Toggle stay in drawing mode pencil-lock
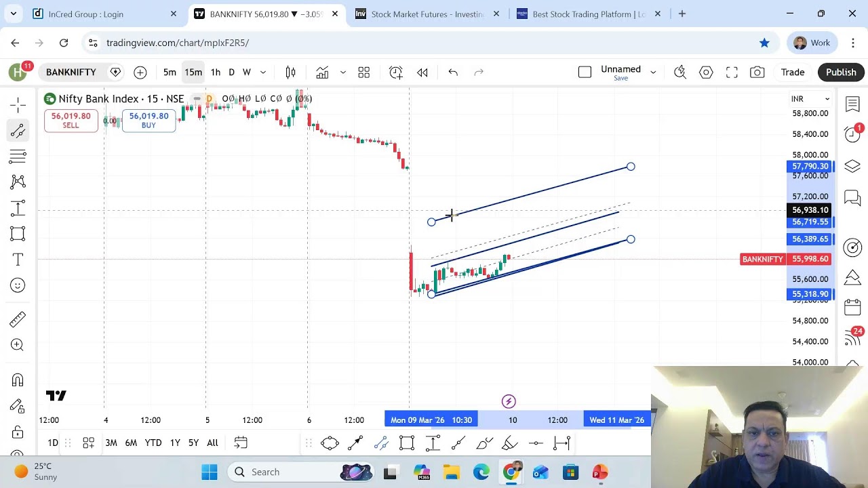 coord(18,406)
